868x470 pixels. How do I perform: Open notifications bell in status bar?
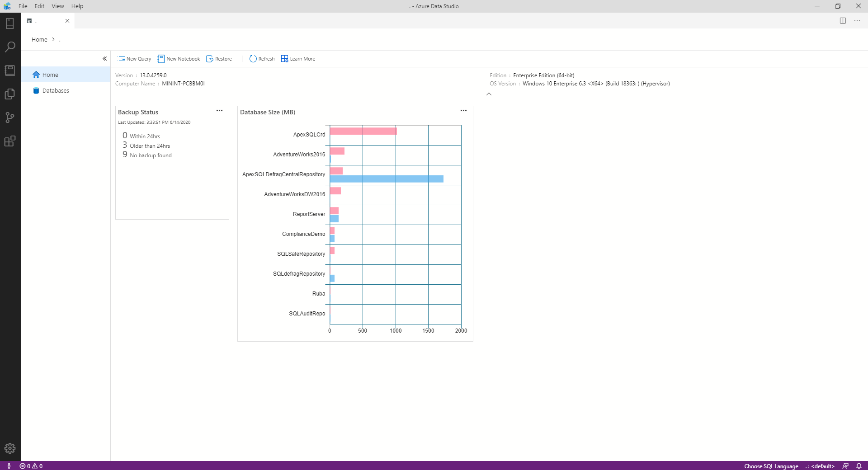tap(859, 466)
